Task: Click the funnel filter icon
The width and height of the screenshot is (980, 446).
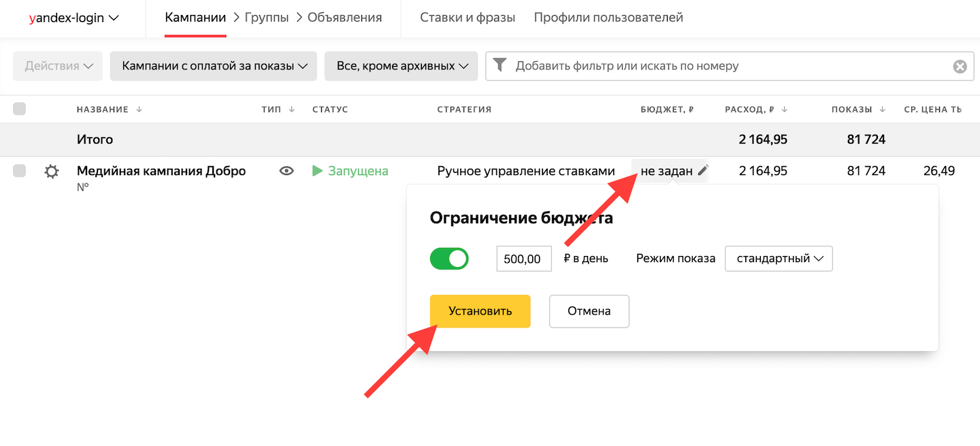Action: tap(500, 65)
